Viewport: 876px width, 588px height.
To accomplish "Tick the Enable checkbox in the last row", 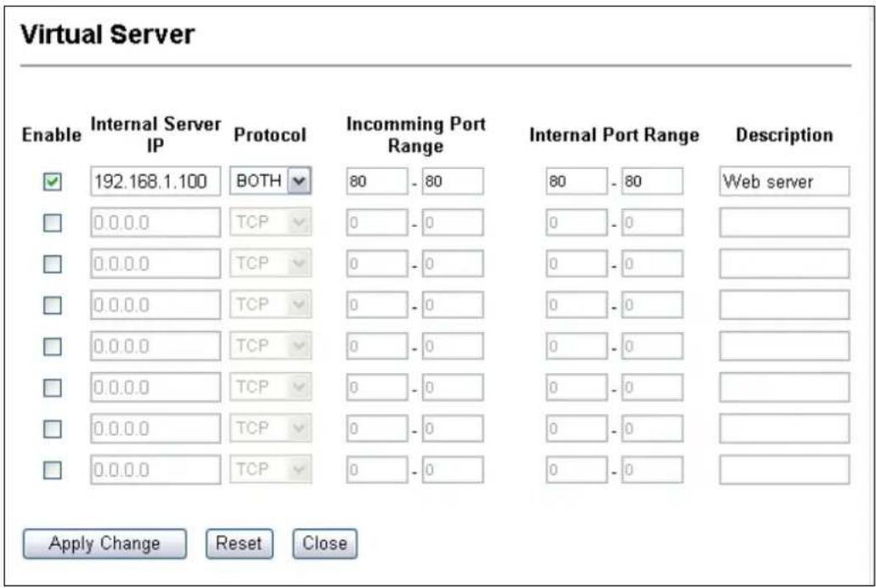I will (x=53, y=470).
